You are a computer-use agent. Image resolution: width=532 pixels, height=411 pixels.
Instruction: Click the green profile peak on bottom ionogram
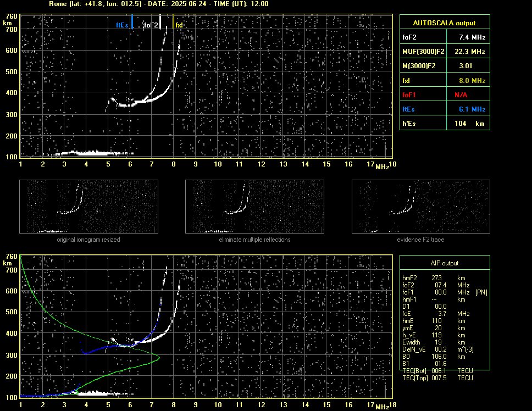pyautogui.click(x=159, y=357)
